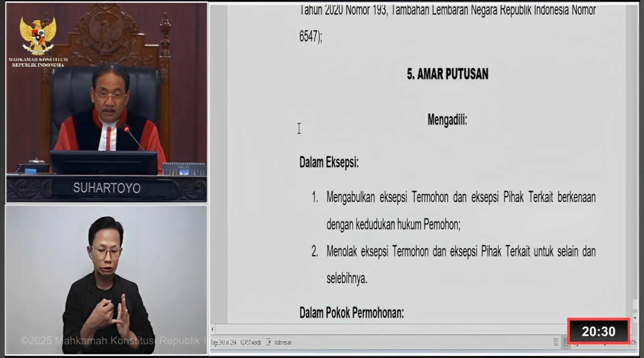Place cursor in the '5. AMAR PUTUSAN' heading

click(448, 74)
